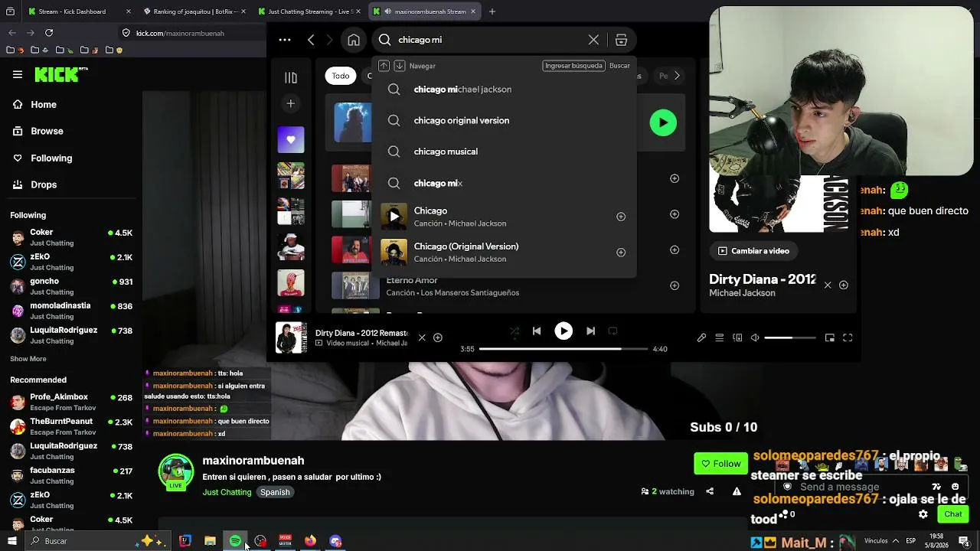Open Profe_Akimbox in Recommended list

72,403
